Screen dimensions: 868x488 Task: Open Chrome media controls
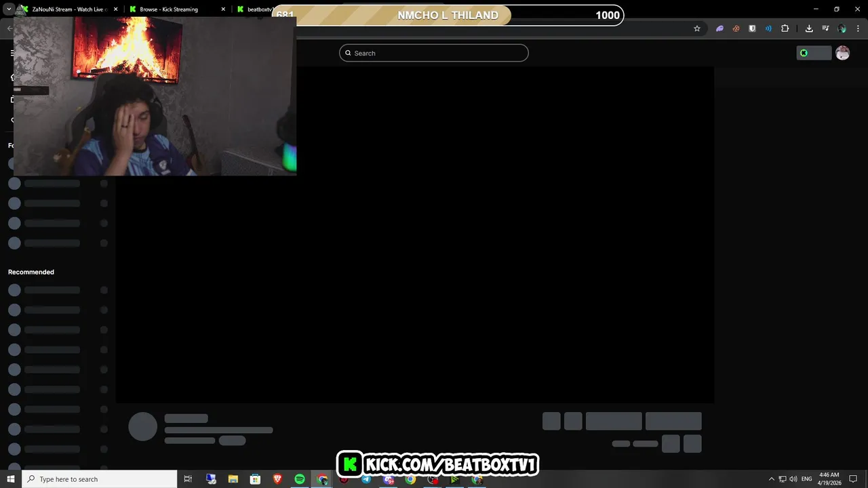point(825,28)
